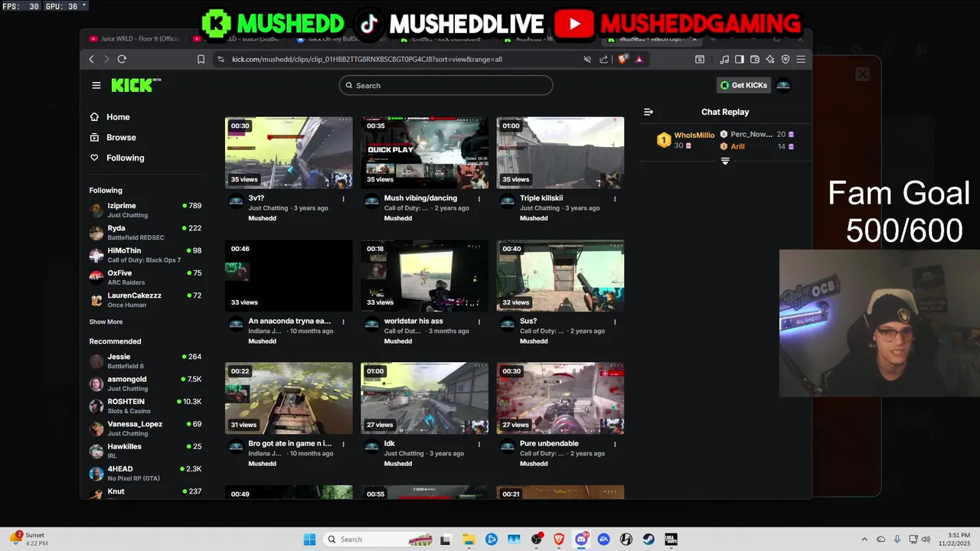Screen dimensions: 980x551
Task: Open options for 3v1? clip
Action: [x=343, y=199]
